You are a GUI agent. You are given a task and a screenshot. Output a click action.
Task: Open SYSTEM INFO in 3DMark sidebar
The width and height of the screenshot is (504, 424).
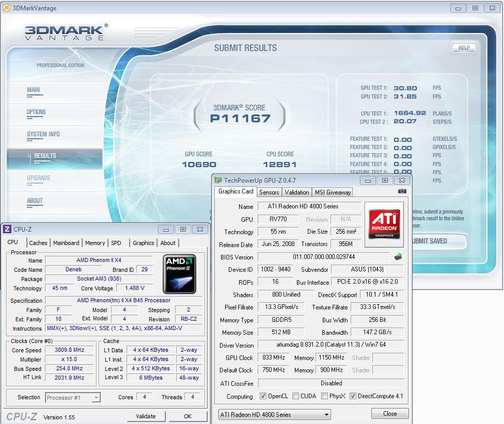pyautogui.click(x=43, y=134)
